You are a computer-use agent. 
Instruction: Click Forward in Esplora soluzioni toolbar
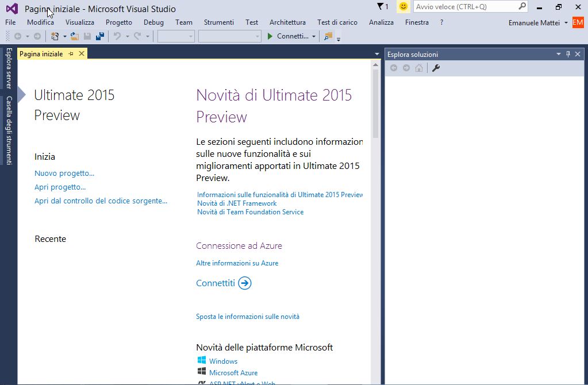[x=406, y=68]
